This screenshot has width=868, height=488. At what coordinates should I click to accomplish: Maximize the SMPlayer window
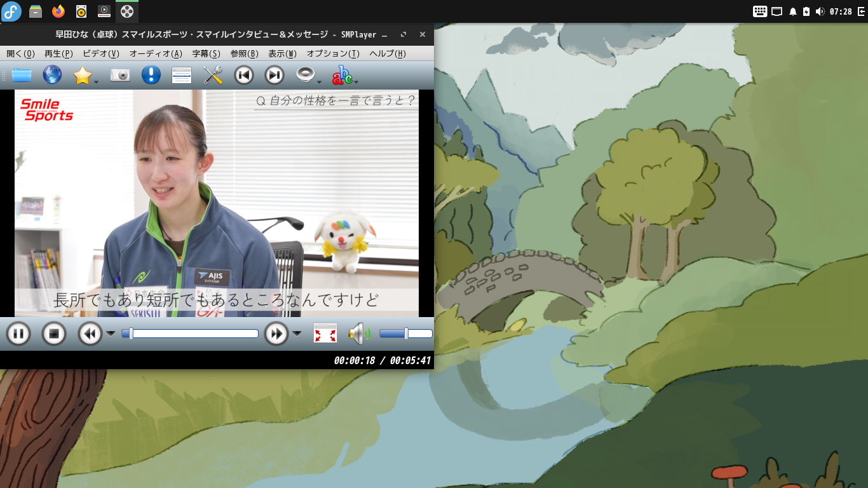(403, 35)
